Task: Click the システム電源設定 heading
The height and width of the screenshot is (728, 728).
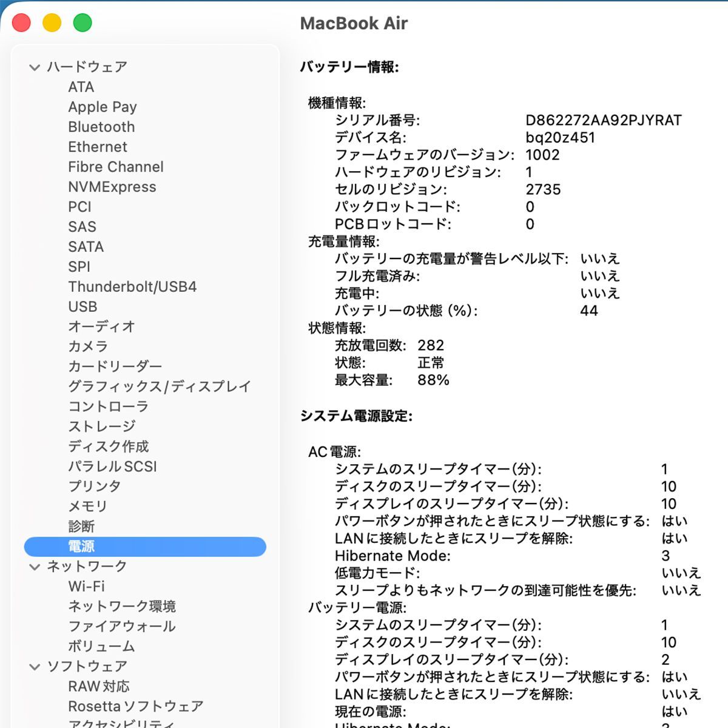Action: pyautogui.click(x=356, y=416)
